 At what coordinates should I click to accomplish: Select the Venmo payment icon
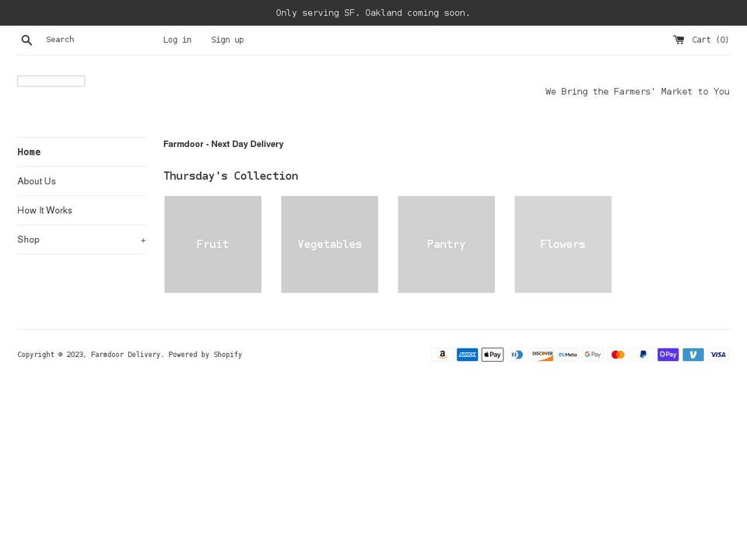pyautogui.click(x=693, y=355)
